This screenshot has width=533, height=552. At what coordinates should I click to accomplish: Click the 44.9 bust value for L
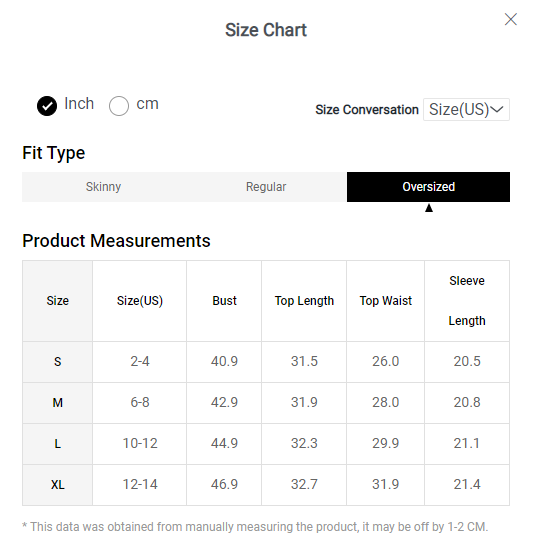tap(224, 444)
